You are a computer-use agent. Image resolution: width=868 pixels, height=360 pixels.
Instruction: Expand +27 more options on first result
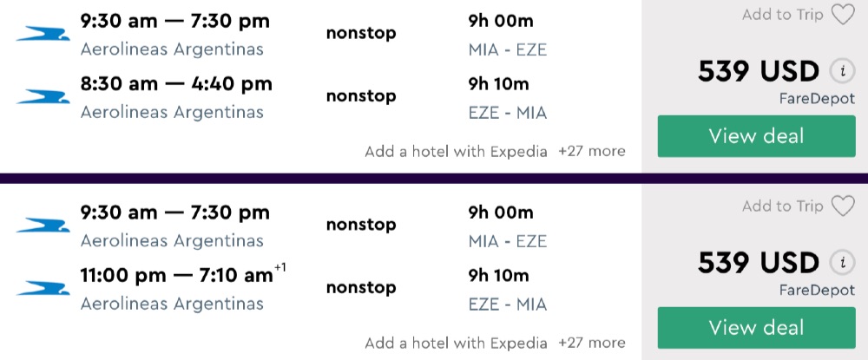pos(591,151)
